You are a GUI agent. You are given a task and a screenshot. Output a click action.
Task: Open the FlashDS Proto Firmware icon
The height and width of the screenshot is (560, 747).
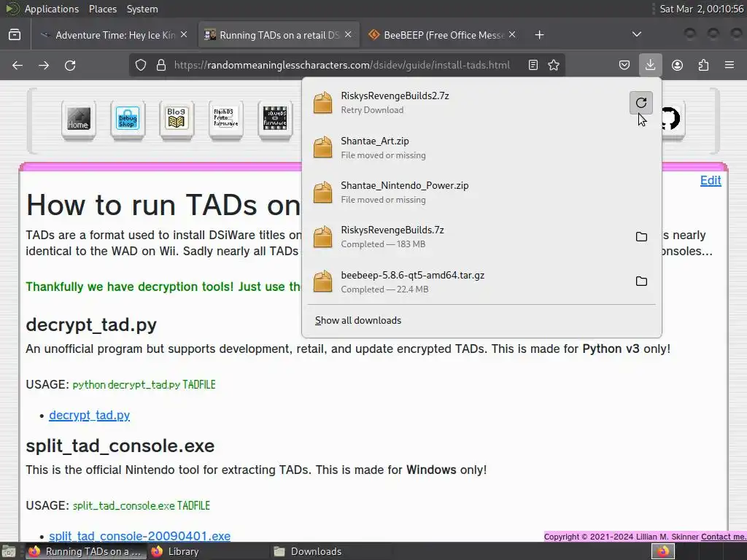pos(226,119)
